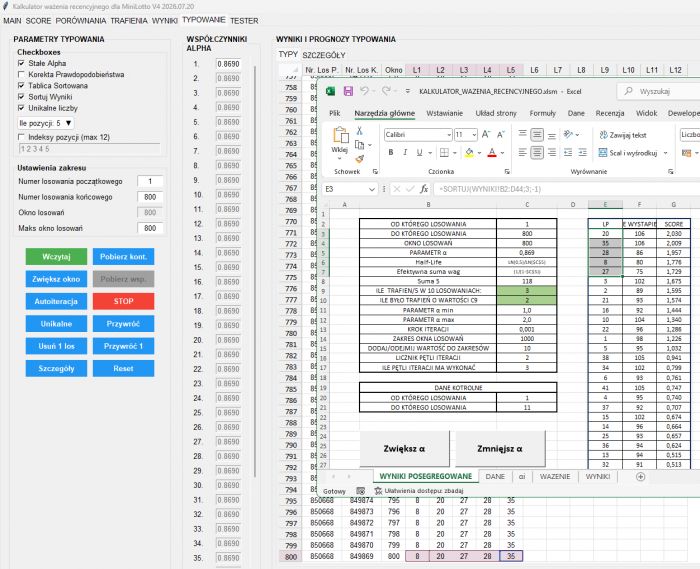Switch to the DANE sheet tab
The height and width of the screenshot is (569, 700).
(495, 477)
